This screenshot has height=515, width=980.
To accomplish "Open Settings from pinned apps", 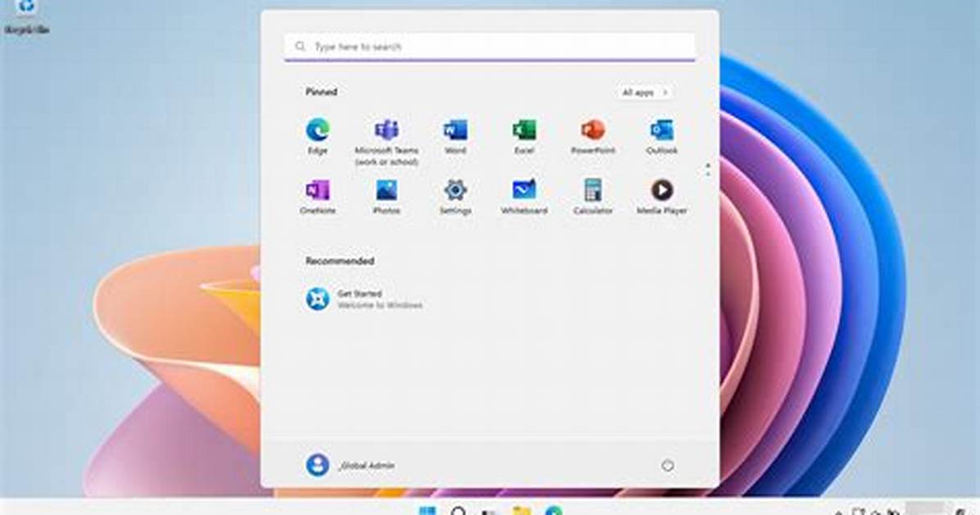I will pyautogui.click(x=455, y=197).
